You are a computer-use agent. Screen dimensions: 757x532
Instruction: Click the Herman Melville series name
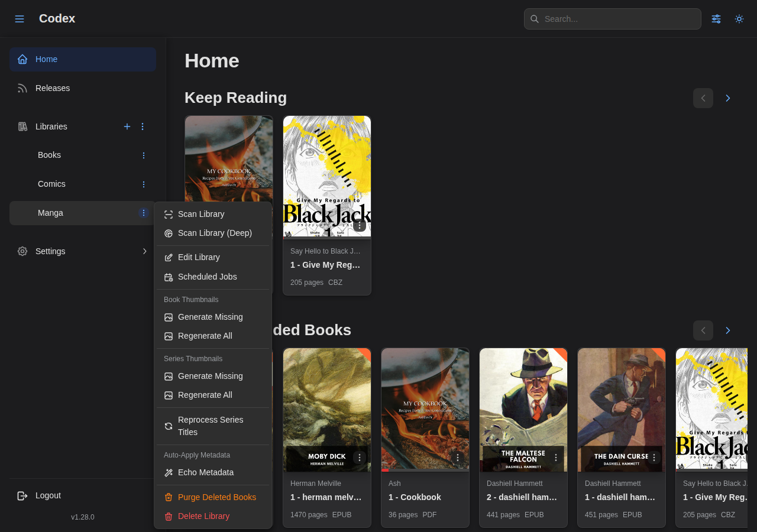(316, 484)
